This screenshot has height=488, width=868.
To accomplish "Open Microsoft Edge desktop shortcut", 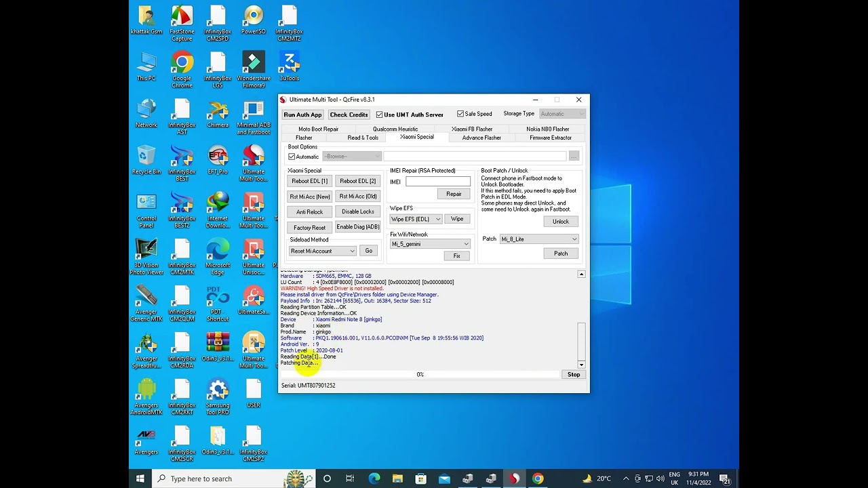I will 218,257.
